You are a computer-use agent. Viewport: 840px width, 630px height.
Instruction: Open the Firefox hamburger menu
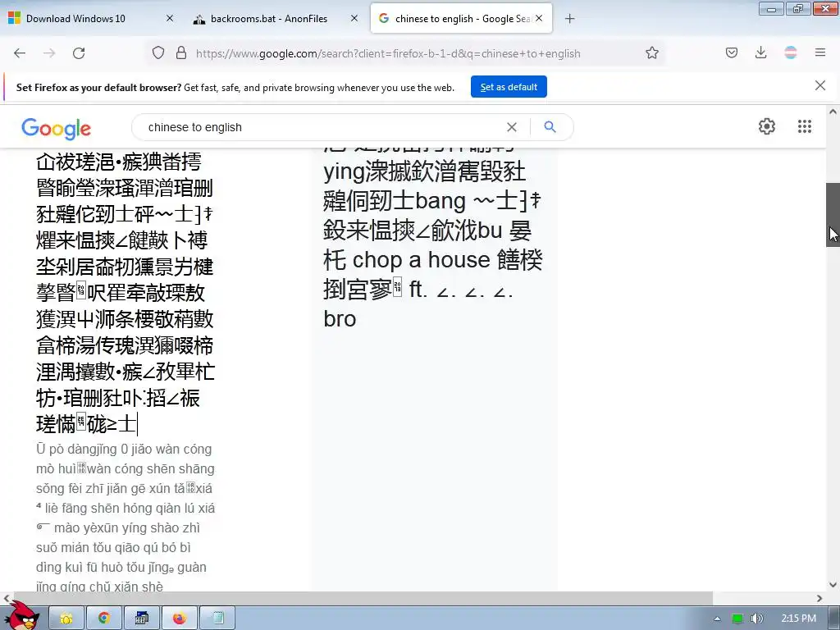(819, 52)
